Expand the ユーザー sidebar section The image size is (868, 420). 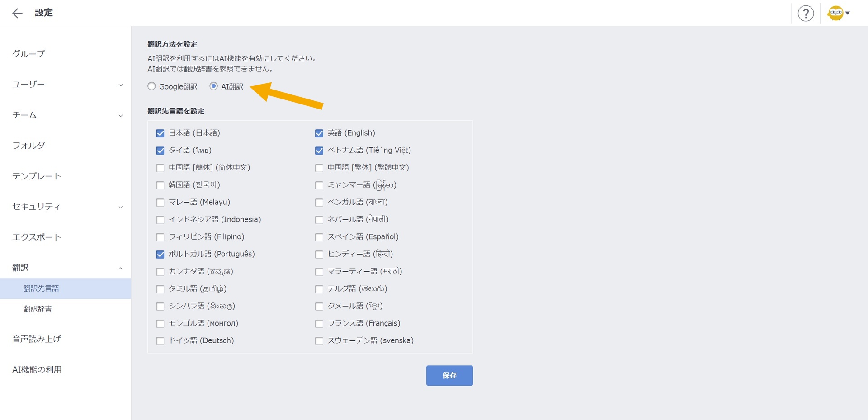pyautogui.click(x=120, y=85)
